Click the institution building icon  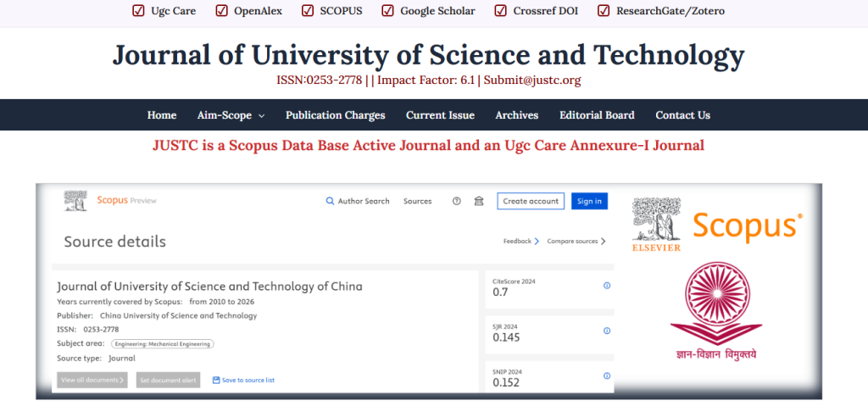(479, 201)
